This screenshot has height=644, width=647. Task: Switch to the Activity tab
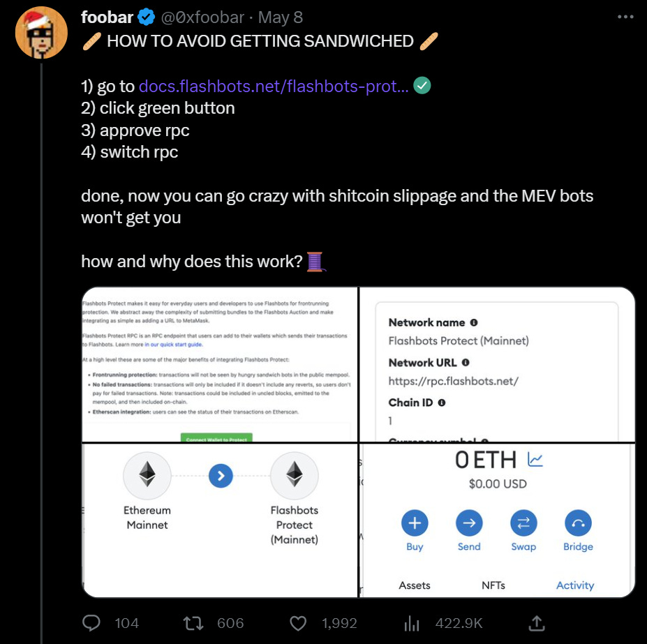point(575,585)
